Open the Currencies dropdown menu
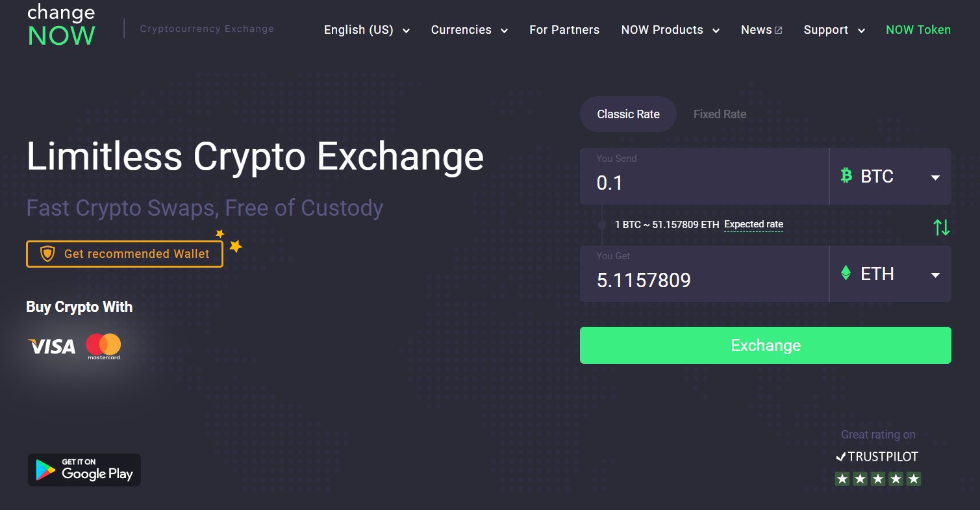The image size is (980, 510). (470, 30)
